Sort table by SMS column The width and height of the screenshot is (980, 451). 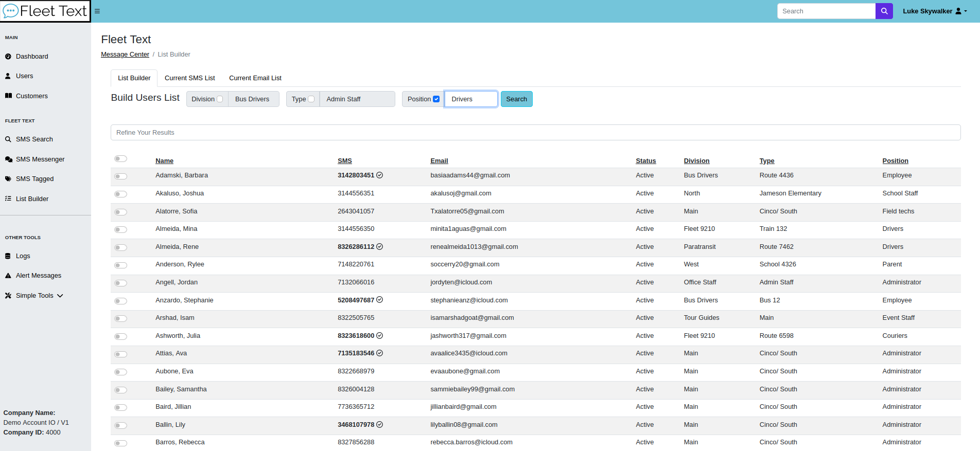[345, 161]
